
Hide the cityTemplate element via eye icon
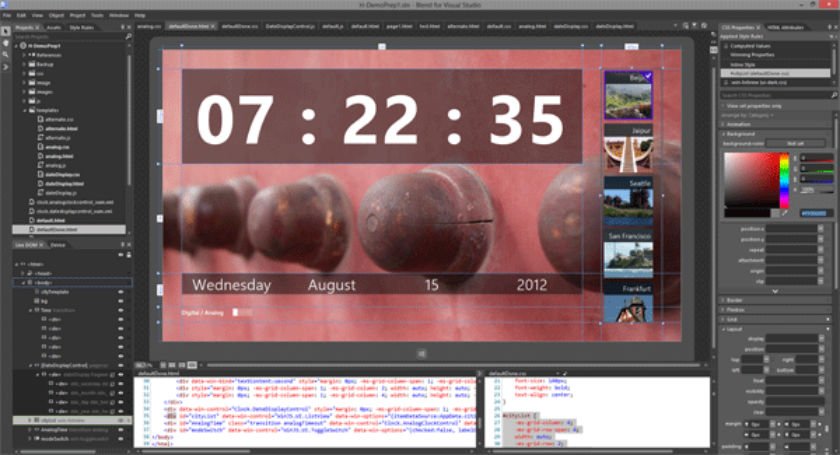pos(121,291)
